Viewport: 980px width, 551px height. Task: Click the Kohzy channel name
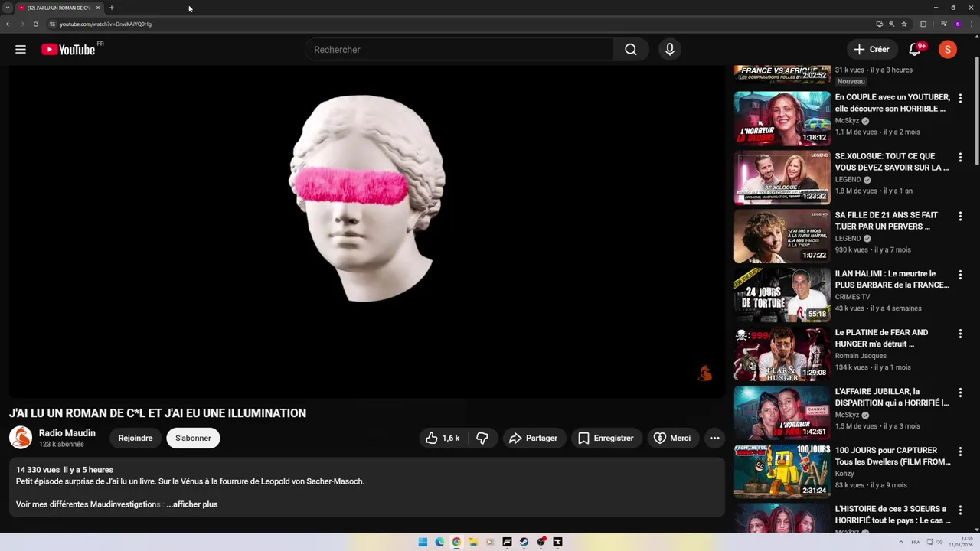tap(844, 474)
